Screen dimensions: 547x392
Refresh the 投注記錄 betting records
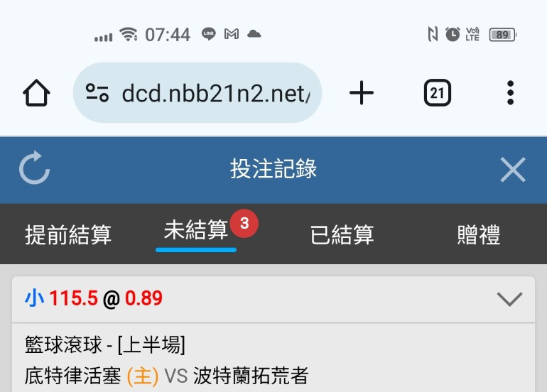35,168
